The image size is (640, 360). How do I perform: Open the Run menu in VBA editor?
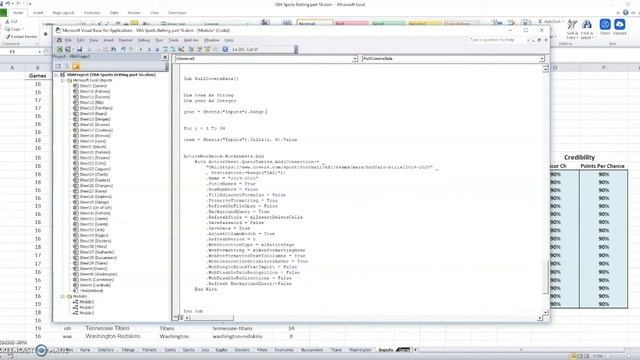[x=159, y=40]
